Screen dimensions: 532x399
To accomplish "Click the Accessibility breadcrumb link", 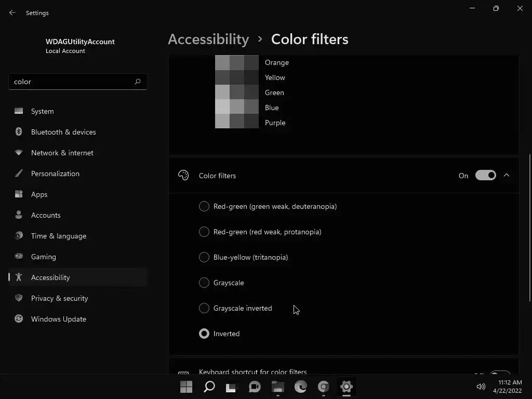I will [x=208, y=39].
